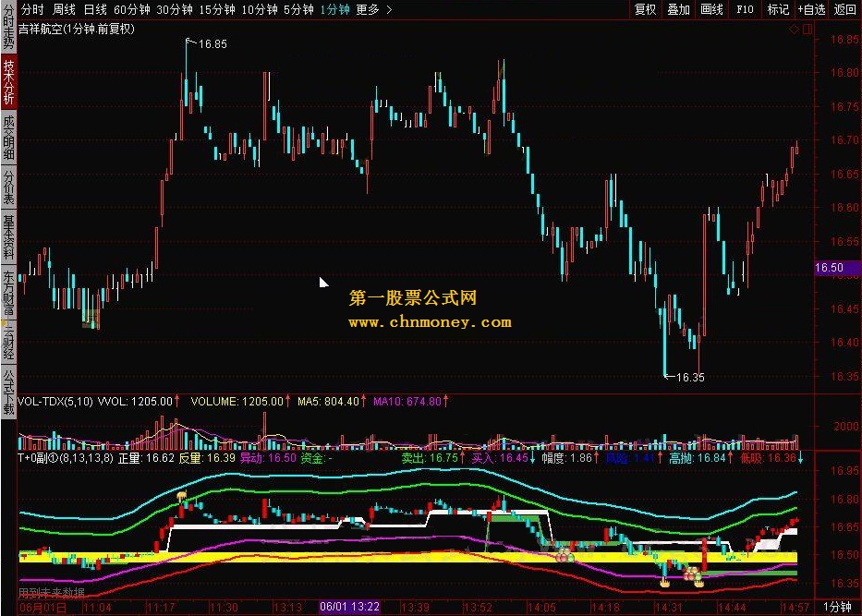
Task: Click the 复权 button
Action: pyautogui.click(x=646, y=9)
